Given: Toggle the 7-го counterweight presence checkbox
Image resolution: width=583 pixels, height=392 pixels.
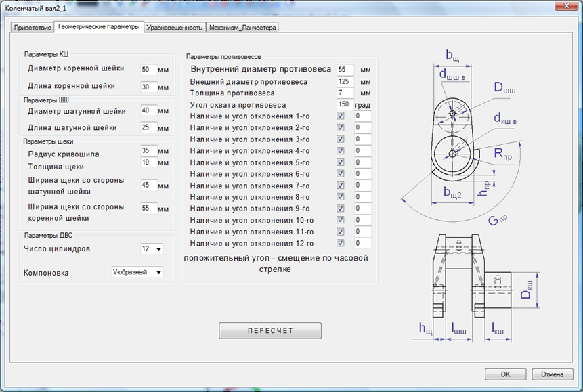Looking at the screenshot, I should coord(340,186).
